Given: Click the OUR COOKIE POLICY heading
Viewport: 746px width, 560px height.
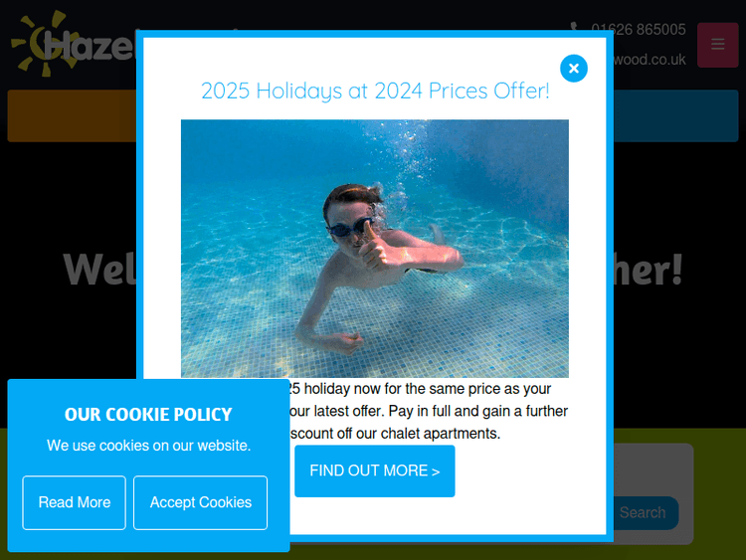Looking at the screenshot, I should (x=148, y=415).
